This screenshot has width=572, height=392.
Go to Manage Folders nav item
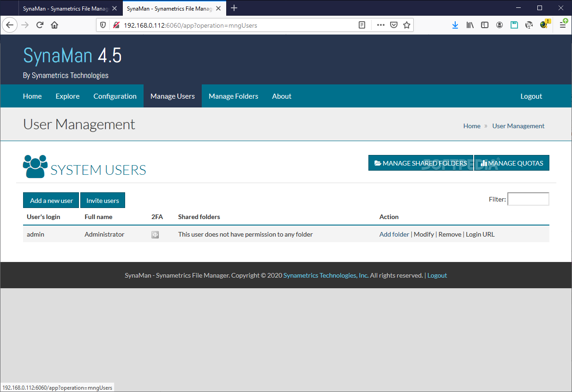pos(233,96)
